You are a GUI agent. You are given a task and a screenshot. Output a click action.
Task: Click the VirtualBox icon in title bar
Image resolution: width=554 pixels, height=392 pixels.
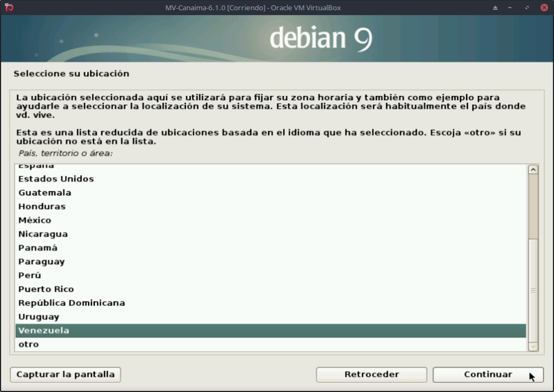pyautogui.click(x=8, y=8)
